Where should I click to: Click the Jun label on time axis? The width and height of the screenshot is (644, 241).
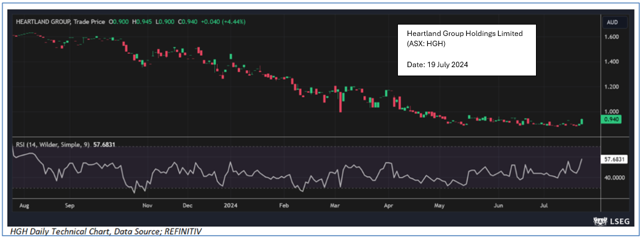(x=499, y=204)
